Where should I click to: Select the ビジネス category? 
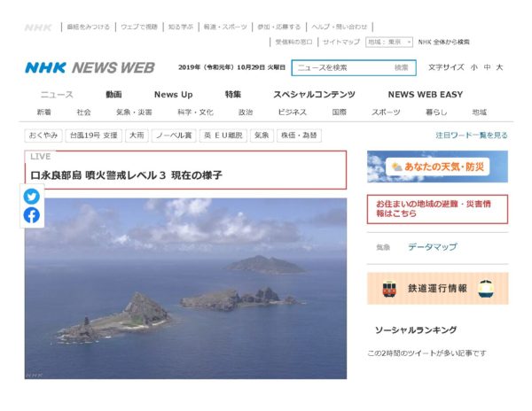[292, 112]
